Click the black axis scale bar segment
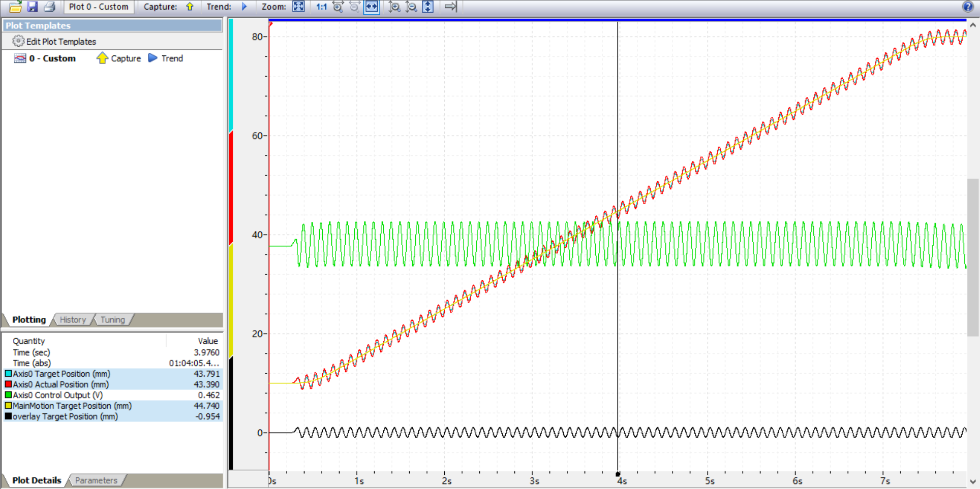Image resolution: width=980 pixels, height=489 pixels. (231, 413)
